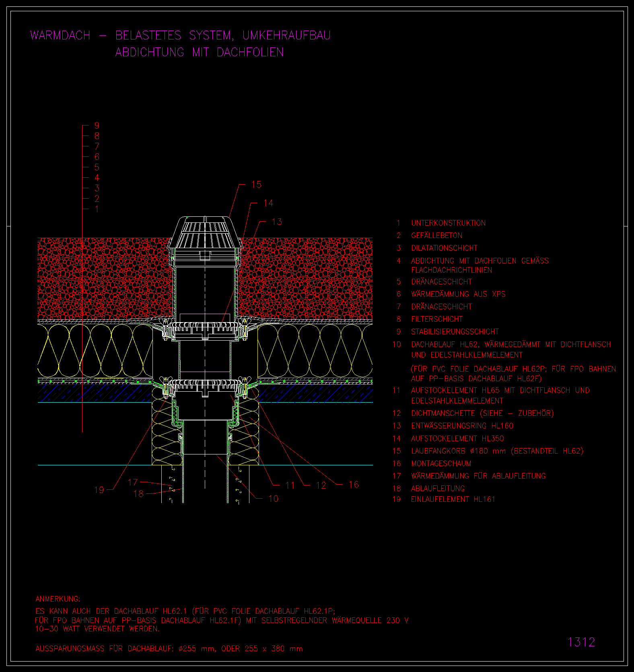Click the 'ANMERKUNG:' heading

coord(58,599)
